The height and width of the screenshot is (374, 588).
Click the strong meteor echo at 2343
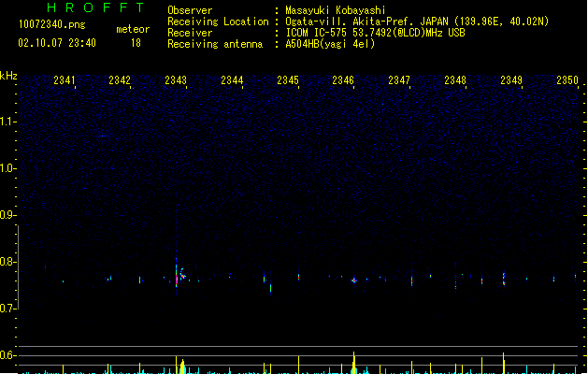click(177, 276)
